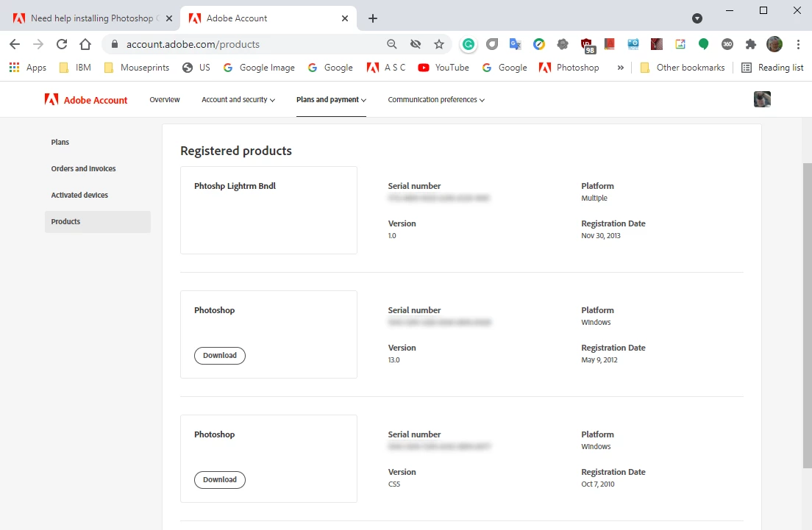The width and height of the screenshot is (812, 530).
Task: Download Photoshop version 13.0
Action: [x=220, y=356]
